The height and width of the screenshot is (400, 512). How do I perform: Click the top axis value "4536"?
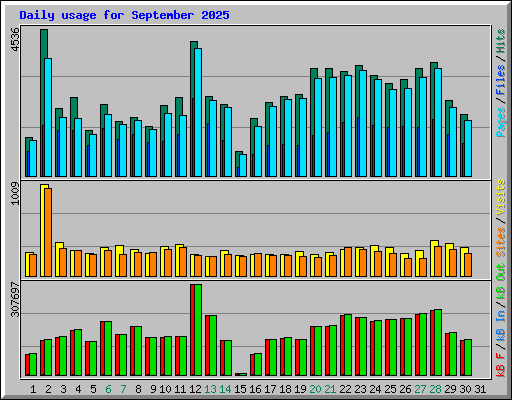[x=15, y=40]
